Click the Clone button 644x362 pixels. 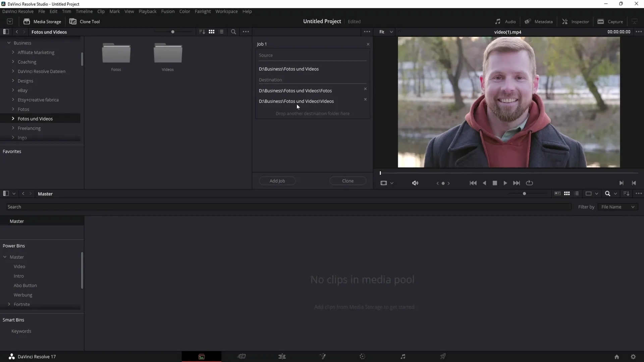pos(348,181)
